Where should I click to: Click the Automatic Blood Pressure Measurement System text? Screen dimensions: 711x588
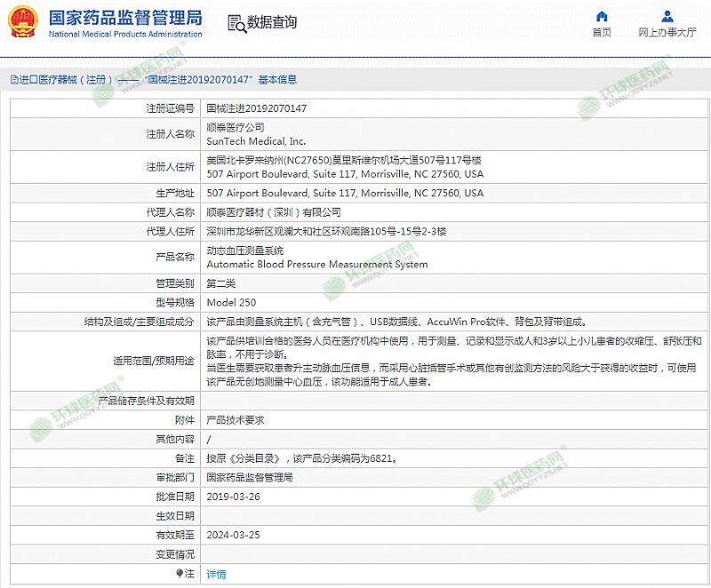[317, 265]
